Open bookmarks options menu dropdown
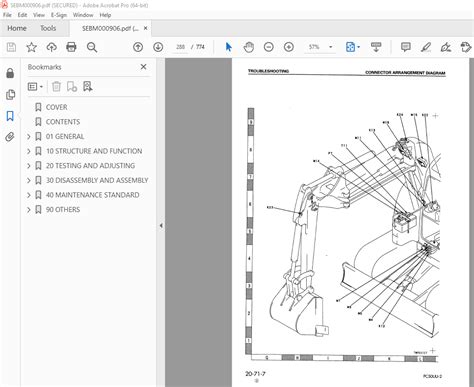The image size is (474, 387). click(x=35, y=87)
